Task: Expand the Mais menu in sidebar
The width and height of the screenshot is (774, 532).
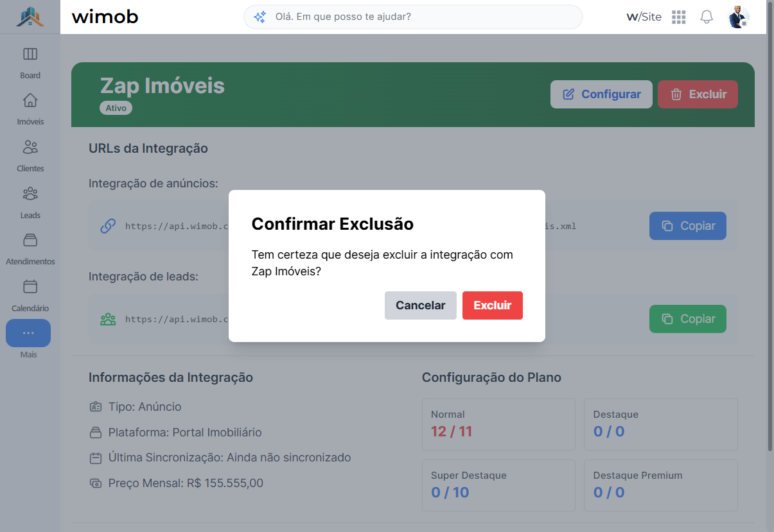Action: coord(28,333)
